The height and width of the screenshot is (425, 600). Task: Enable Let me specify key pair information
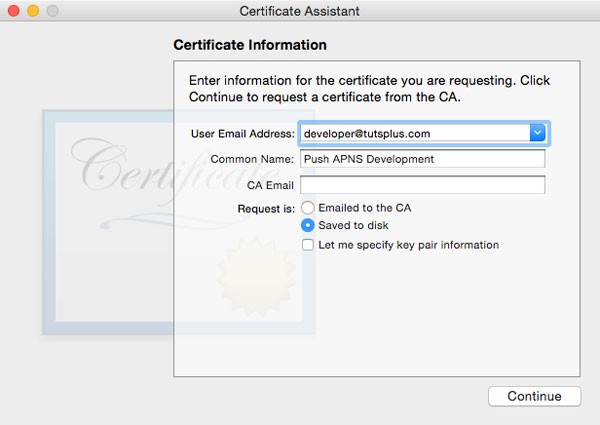tap(308, 245)
